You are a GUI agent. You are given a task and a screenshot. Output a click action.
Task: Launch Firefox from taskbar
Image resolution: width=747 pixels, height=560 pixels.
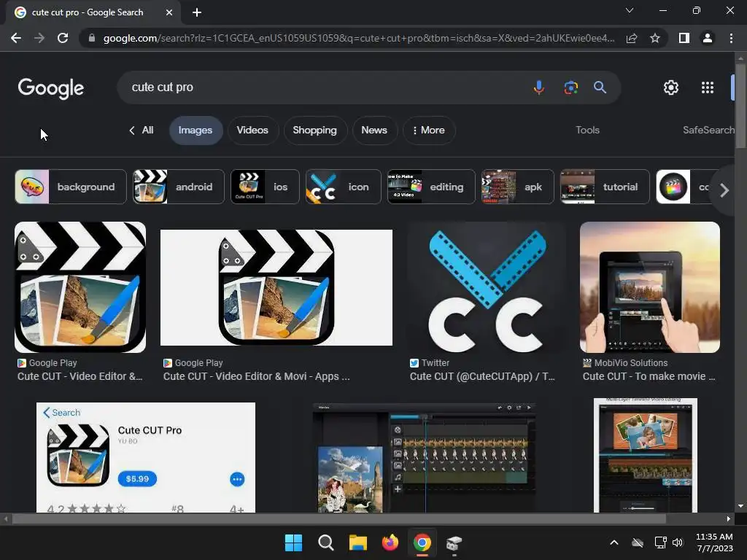click(390, 542)
